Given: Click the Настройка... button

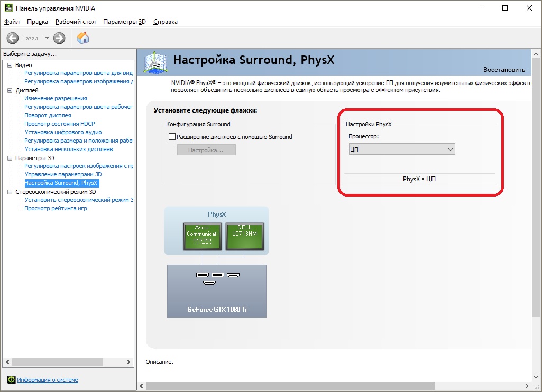Looking at the screenshot, I should 206,150.
